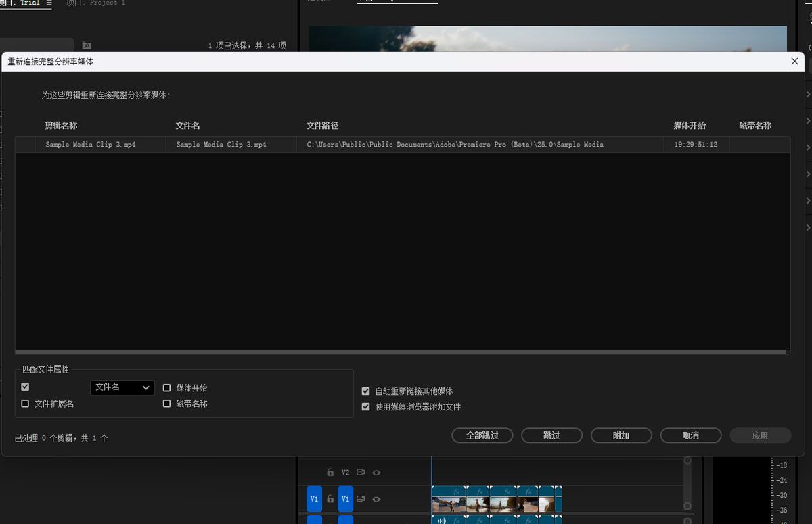Close the relink media dialog
The width and height of the screenshot is (812, 524).
[x=794, y=61]
